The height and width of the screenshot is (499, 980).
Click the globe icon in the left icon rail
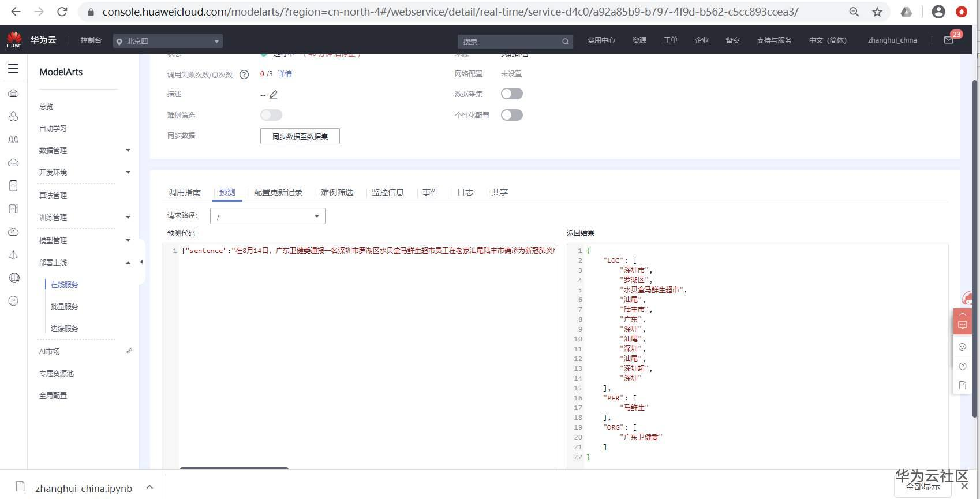[14, 278]
